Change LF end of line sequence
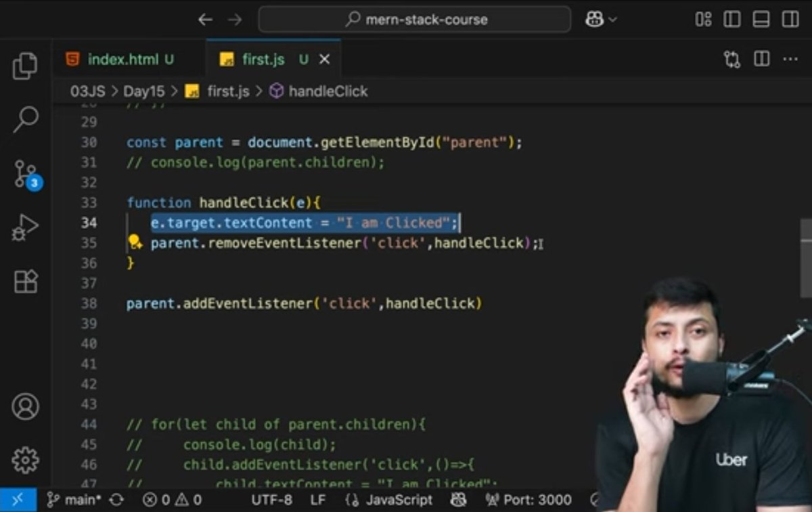 point(319,500)
